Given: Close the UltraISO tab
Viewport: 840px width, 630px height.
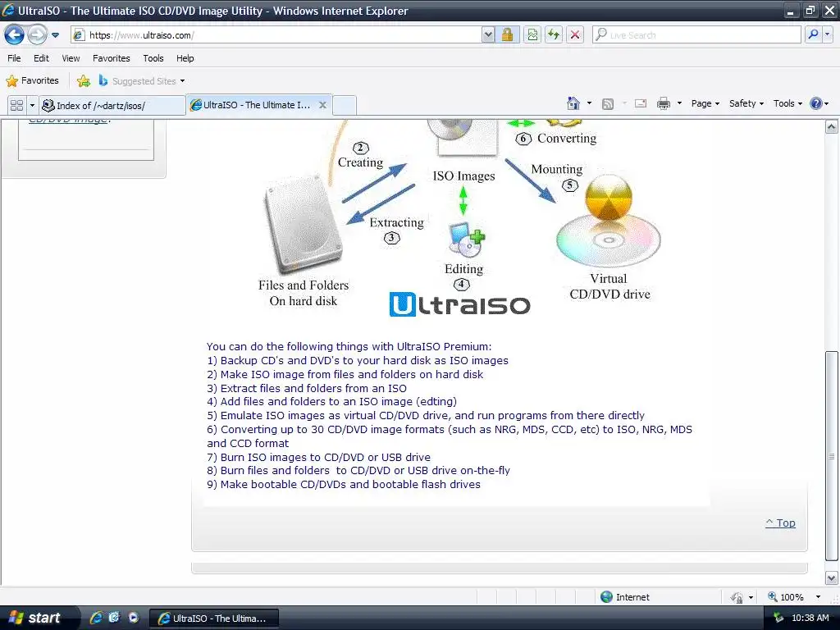Looking at the screenshot, I should click(x=322, y=105).
